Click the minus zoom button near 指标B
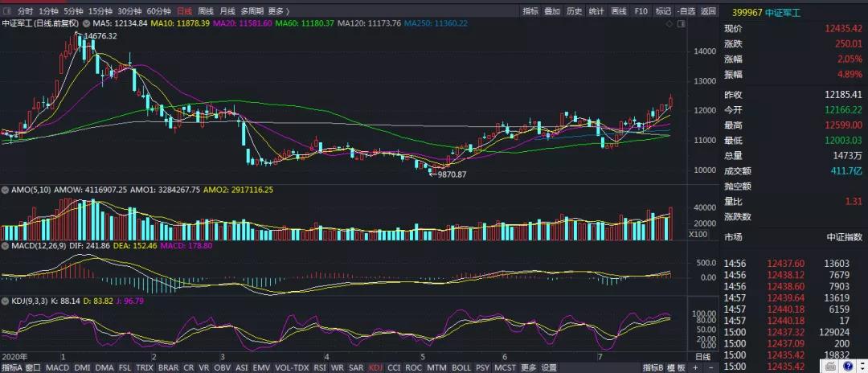Image resolution: width=868 pixels, height=373 pixels. (710, 367)
